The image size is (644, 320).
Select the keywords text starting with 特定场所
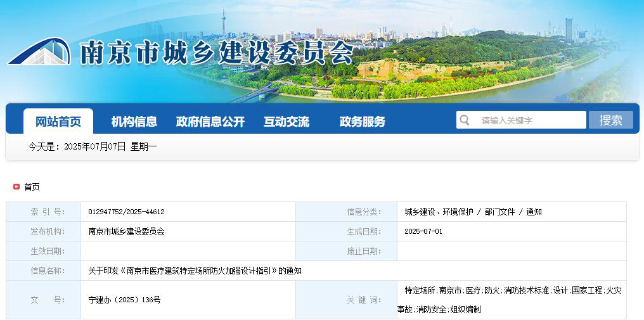(x=509, y=300)
